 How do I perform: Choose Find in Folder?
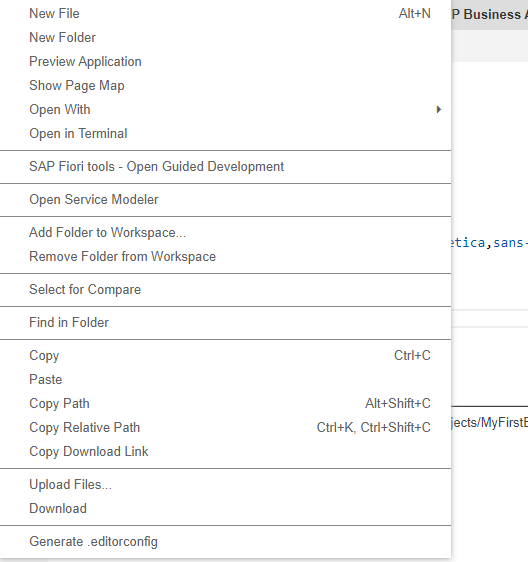coord(225,323)
